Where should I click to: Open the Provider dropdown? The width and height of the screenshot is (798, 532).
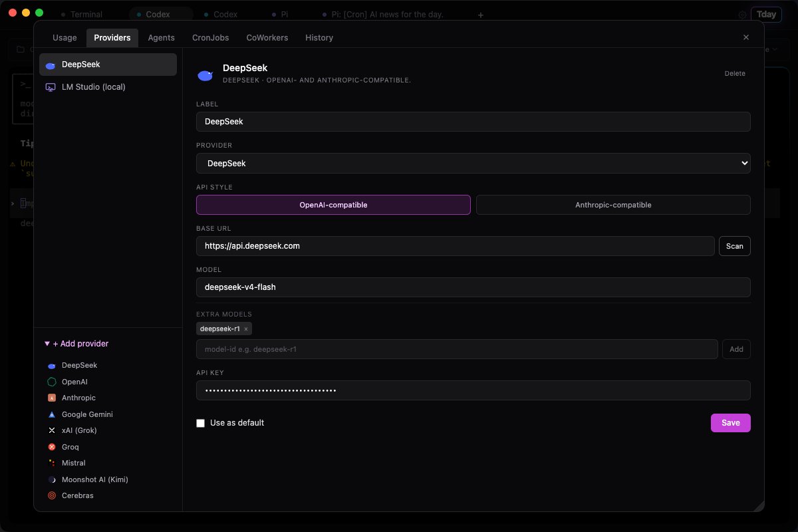tap(473, 163)
